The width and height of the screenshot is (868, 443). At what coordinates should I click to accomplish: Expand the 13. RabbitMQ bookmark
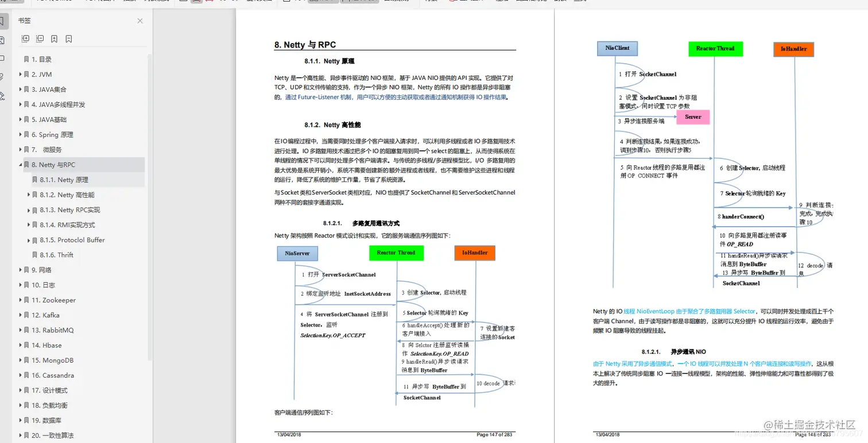point(20,330)
